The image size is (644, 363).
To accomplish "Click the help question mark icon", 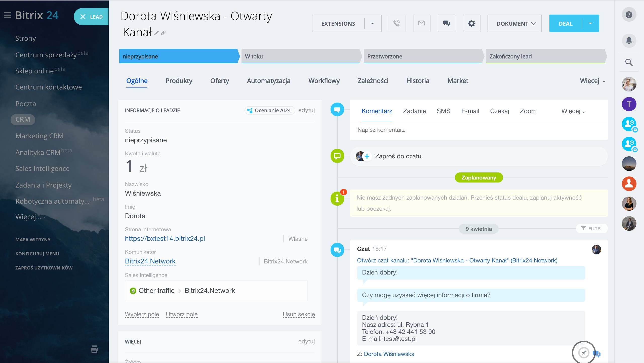I will click(629, 15).
